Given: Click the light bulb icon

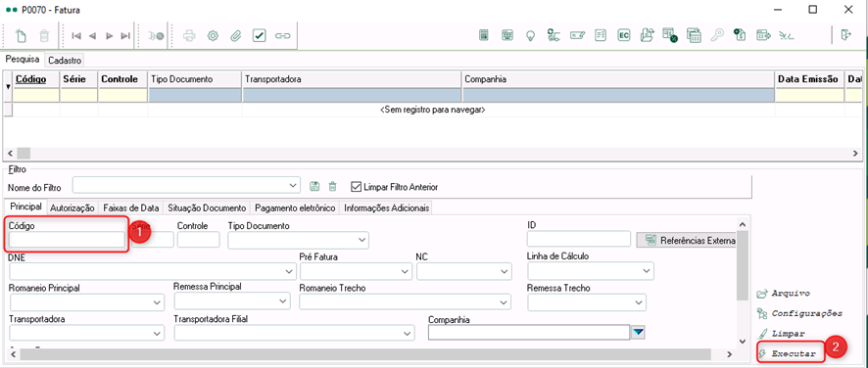Looking at the screenshot, I should (x=530, y=35).
